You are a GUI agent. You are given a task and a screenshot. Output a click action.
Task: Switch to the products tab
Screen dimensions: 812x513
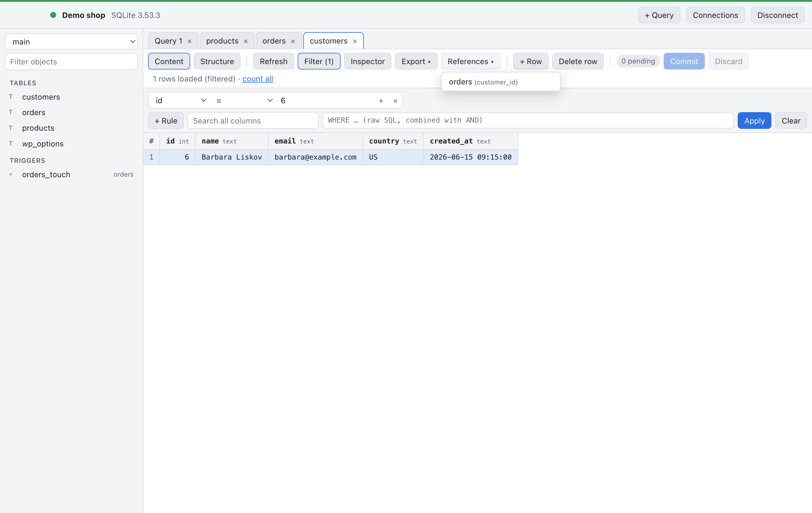pyautogui.click(x=222, y=41)
